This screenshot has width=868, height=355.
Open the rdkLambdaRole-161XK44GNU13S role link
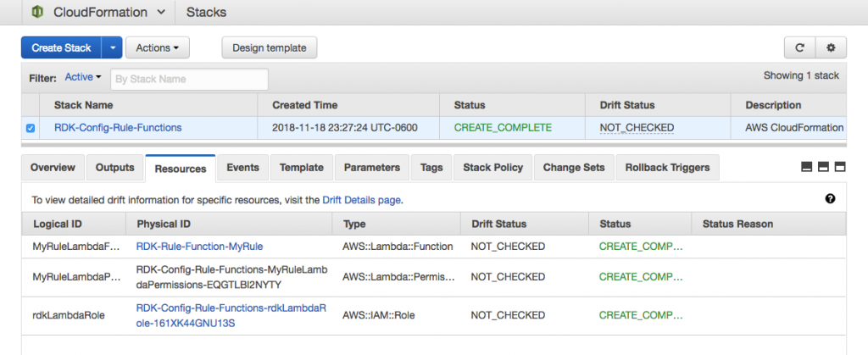[x=231, y=316]
